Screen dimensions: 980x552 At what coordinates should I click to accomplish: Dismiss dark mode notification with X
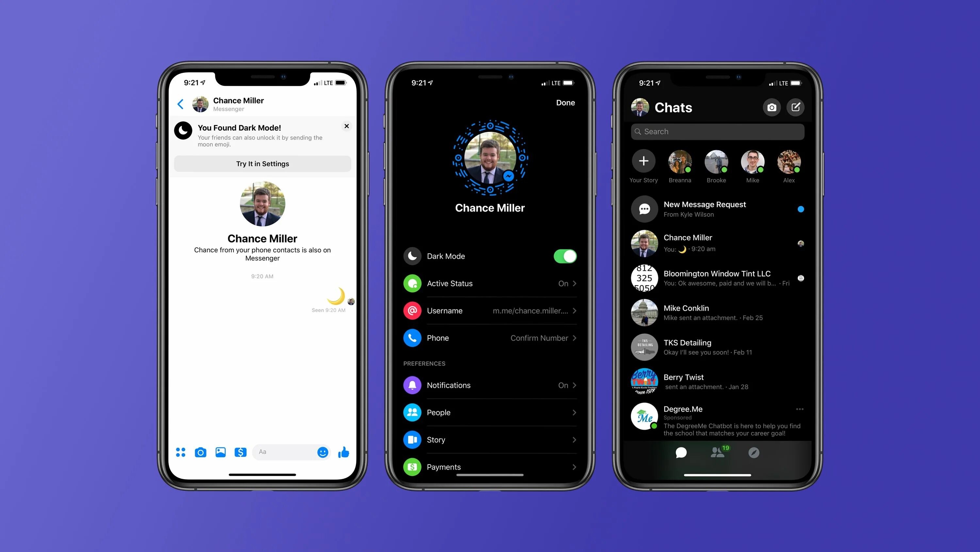coord(347,126)
